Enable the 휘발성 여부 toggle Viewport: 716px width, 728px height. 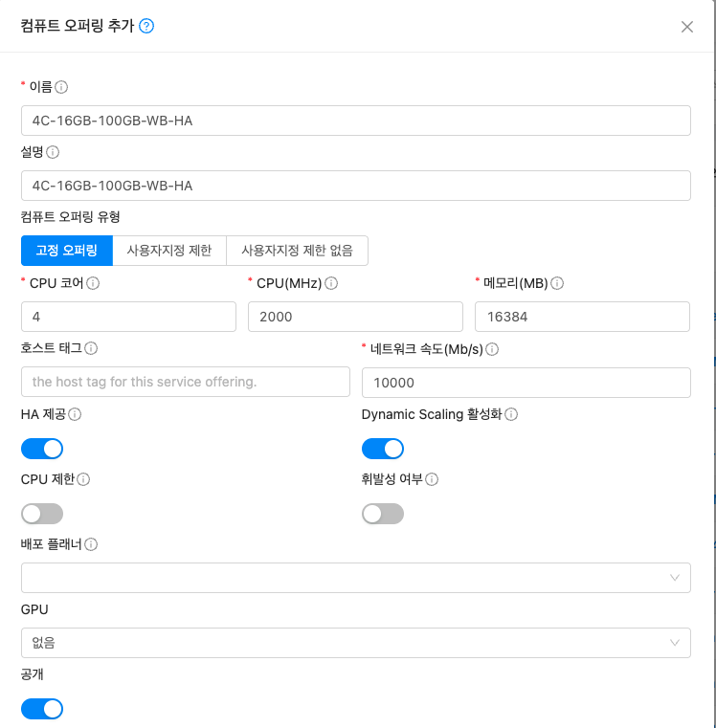click(383, 514)
